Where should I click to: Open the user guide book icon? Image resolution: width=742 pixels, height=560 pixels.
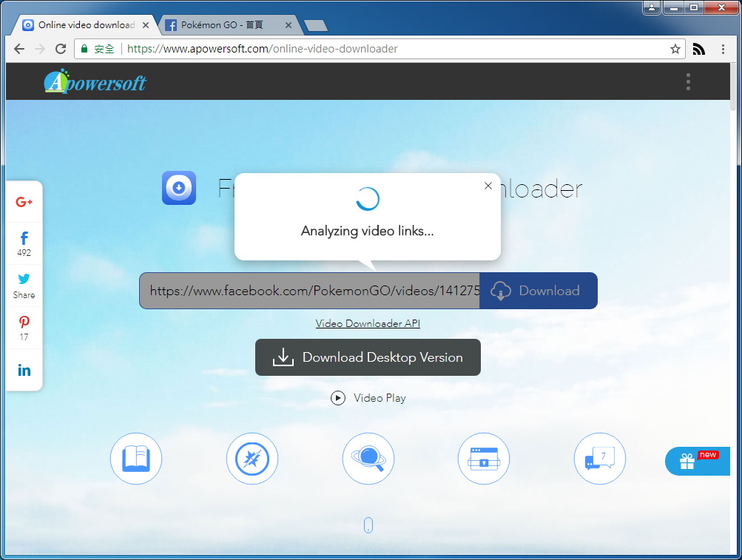(x=136, y=459)
